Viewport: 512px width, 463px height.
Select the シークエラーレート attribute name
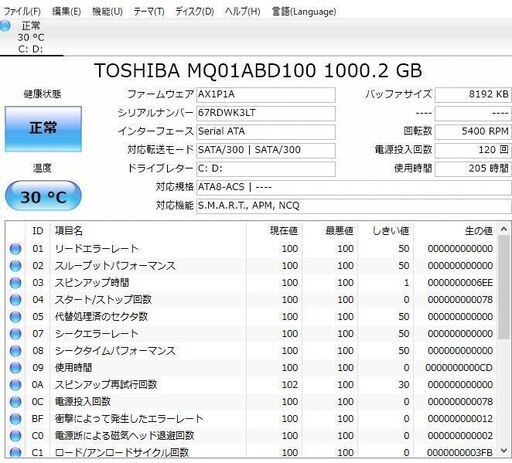96,334
